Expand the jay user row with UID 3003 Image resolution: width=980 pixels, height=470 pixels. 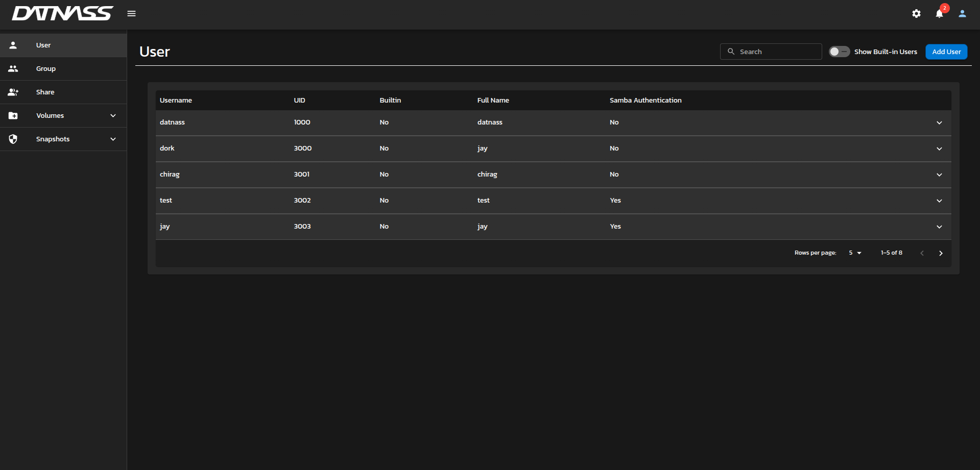(939, 227)
